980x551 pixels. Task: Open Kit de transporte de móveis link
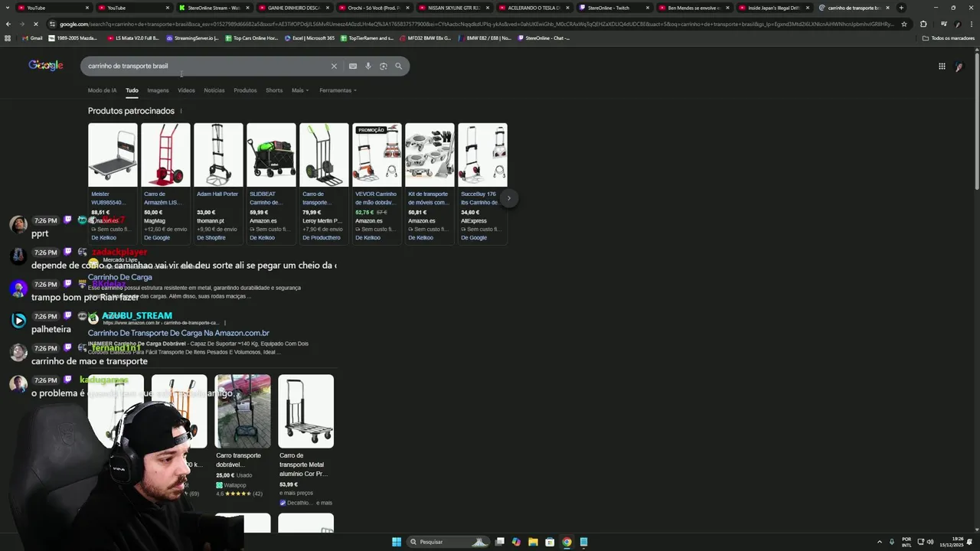click(428, 198)
